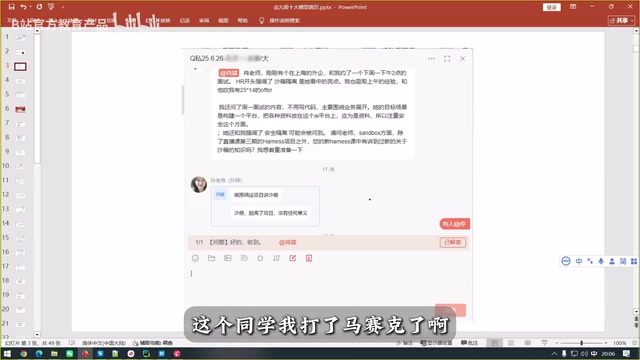Select slide 3 thumbnail in the slide panel
This screenshot has height=360, width=640.
(20, 67)
